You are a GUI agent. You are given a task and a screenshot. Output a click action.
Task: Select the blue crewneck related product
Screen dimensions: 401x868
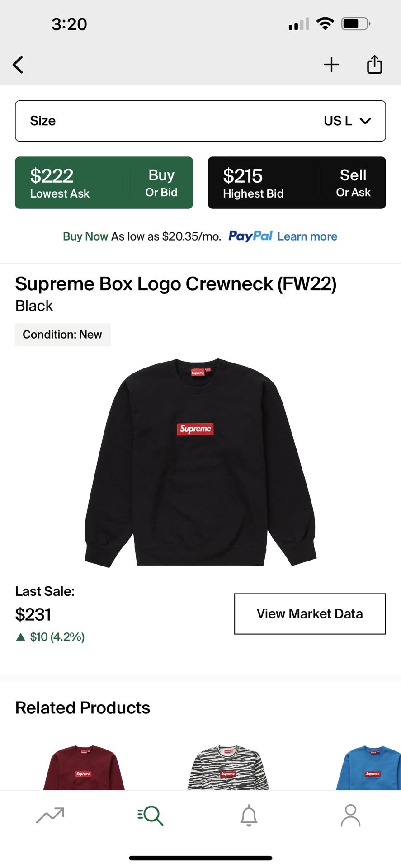pos(368,767)
